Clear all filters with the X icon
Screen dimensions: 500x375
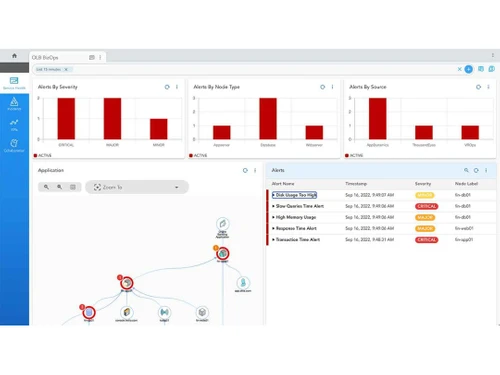point(459,69)
